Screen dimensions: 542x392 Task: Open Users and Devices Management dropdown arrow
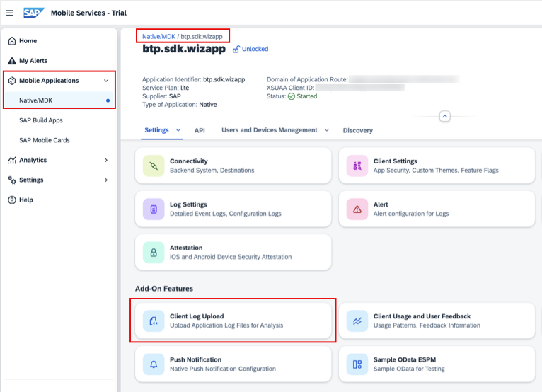(x=327, y=130)
